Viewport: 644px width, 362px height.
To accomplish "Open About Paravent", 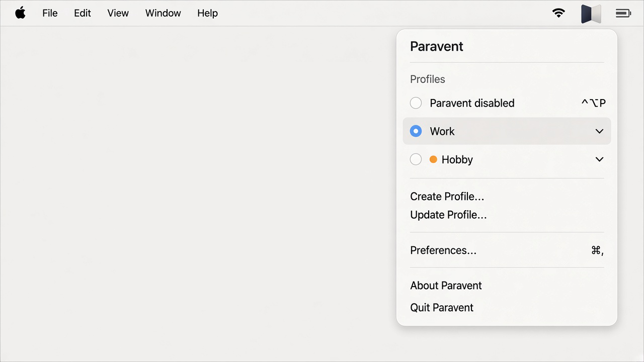I will click(446, 286).
